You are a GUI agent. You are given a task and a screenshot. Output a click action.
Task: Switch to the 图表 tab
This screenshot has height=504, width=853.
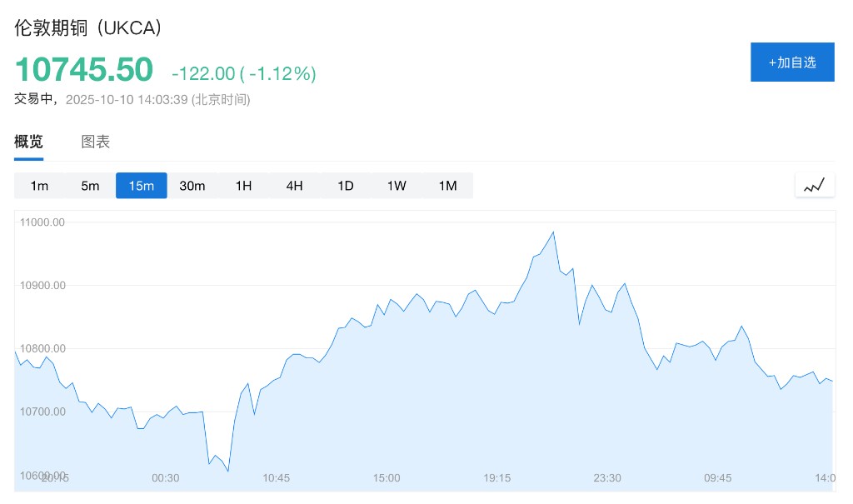pos(95,142)
